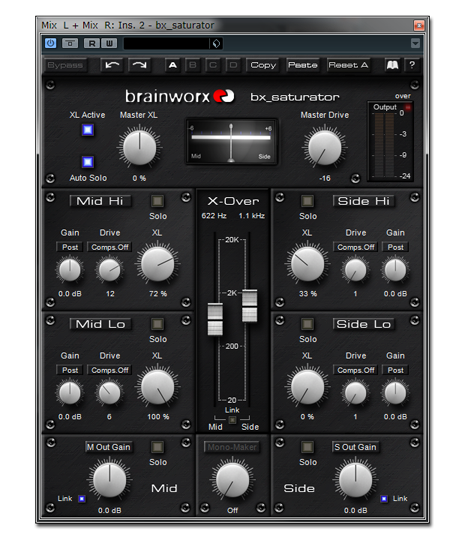465x540 pixels.
Task: Open Side Lo Drive Comps.Off selector
Action: point(356,370)
